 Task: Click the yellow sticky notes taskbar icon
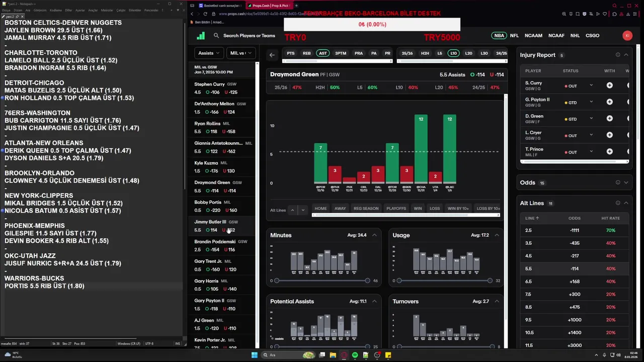click(388, 355)
